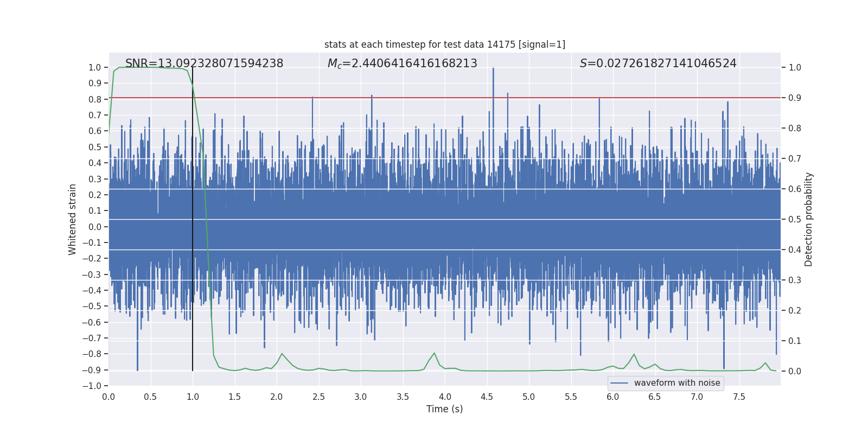Click the left y-axis tick label −1.0
Image resolution: width=868 pixels, height=434 pixels.
92,386
